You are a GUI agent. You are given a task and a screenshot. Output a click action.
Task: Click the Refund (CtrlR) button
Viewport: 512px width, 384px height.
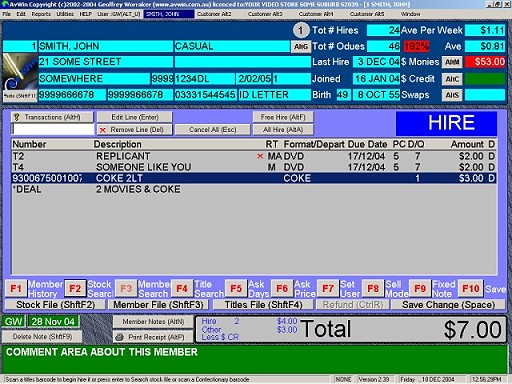coord(353,305)
